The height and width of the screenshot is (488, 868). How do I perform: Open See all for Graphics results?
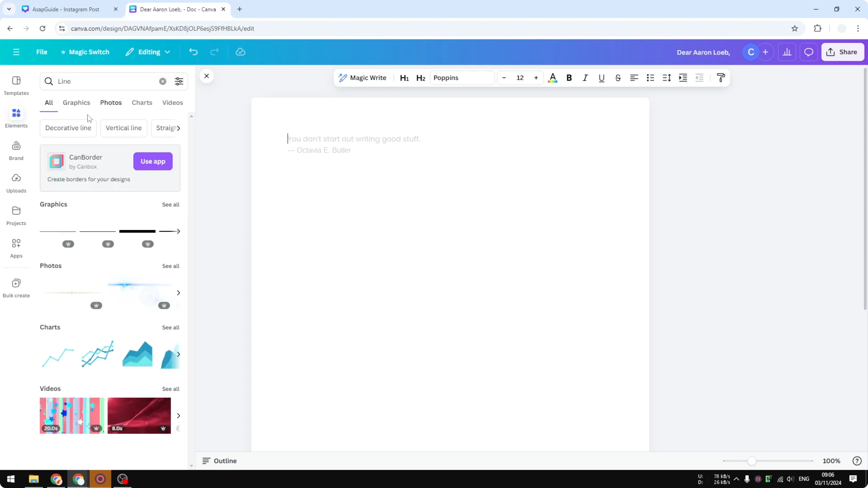[x=171, y=204]
